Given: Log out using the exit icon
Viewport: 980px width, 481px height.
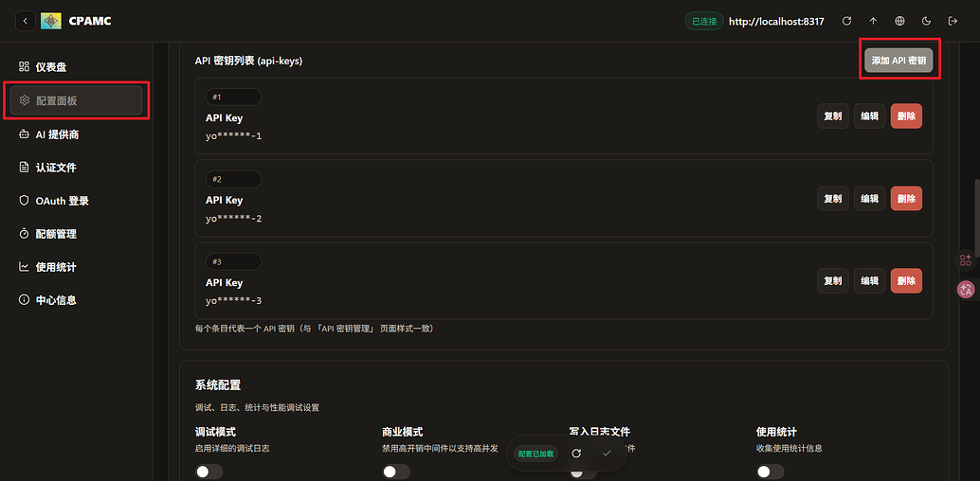Looking at the screenshot, I should [x=953, y=21].
